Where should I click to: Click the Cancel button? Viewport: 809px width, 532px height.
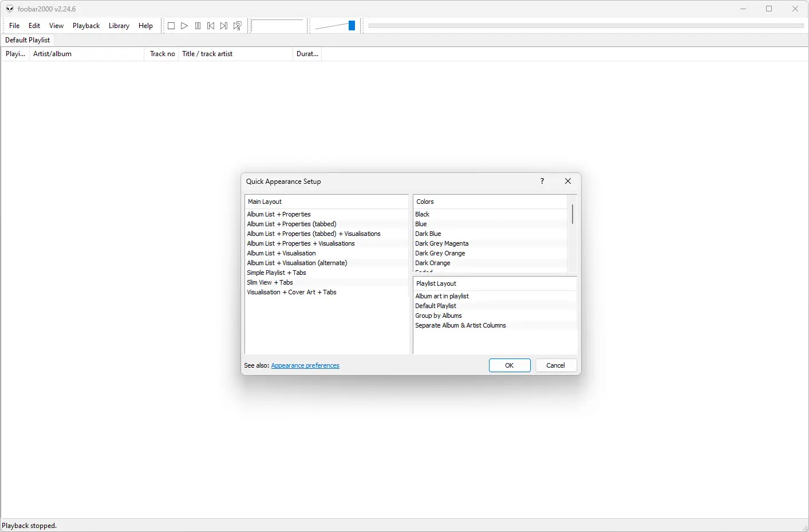[556, 365]
